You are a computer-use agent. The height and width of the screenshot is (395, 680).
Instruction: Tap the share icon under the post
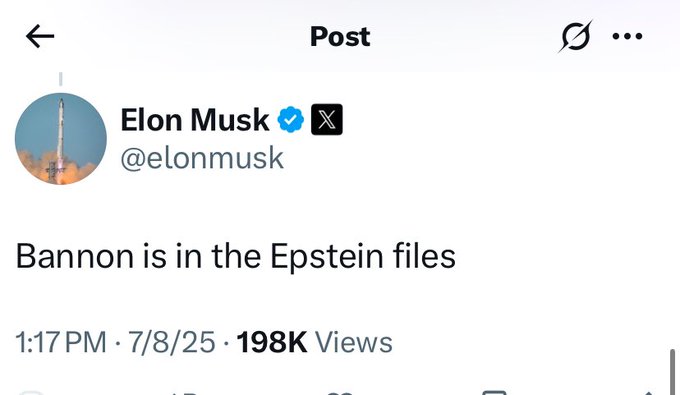tap(648, 393)
